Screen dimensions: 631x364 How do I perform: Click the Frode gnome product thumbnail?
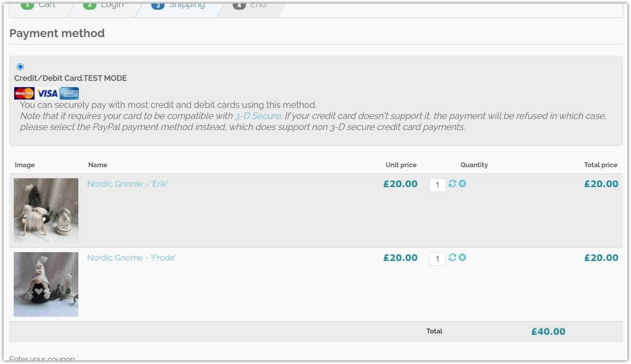point(46,284)
